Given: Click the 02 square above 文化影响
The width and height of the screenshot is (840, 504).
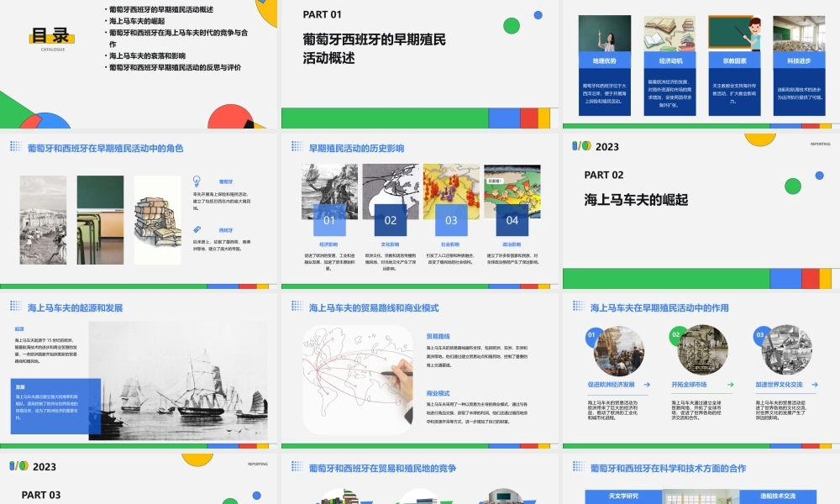Looking at the screenshot, I should 391,220.
